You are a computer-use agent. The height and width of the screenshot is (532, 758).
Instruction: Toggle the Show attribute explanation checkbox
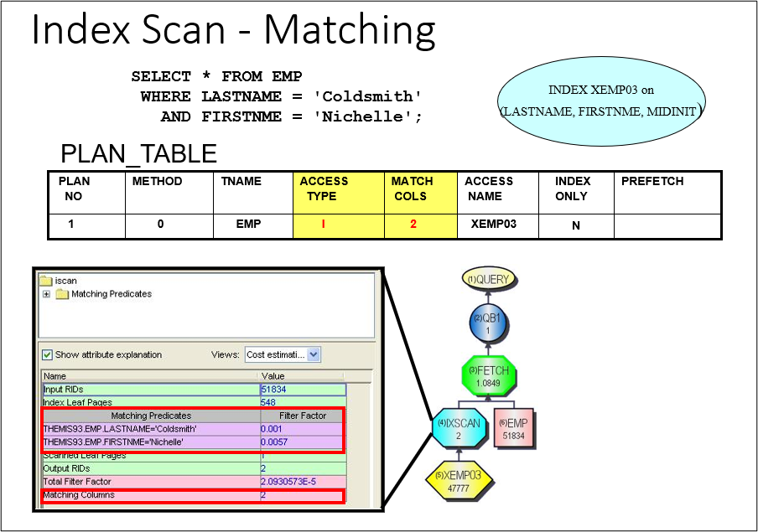pos(48,354)
